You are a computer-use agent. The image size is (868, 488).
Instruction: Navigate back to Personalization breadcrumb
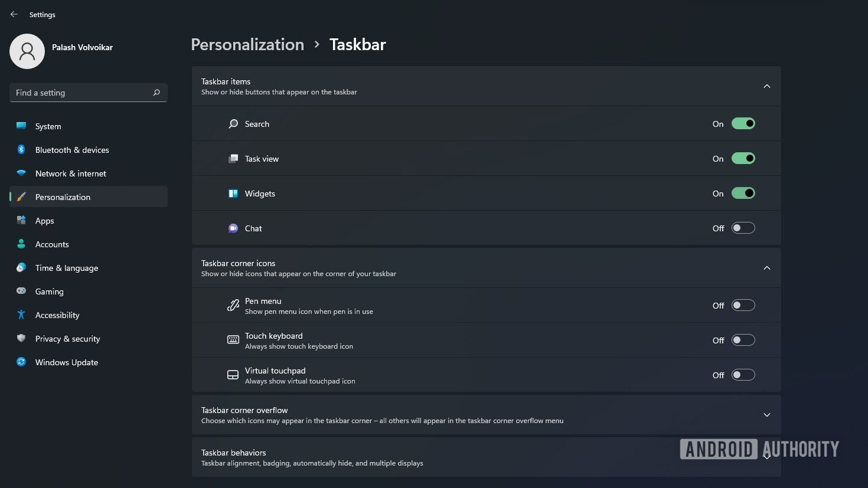pos(247,45)
